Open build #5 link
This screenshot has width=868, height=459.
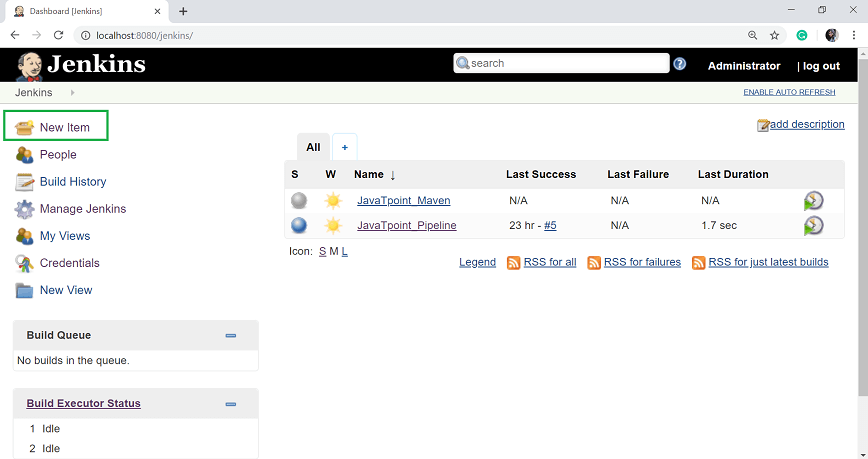click(550, 225)
